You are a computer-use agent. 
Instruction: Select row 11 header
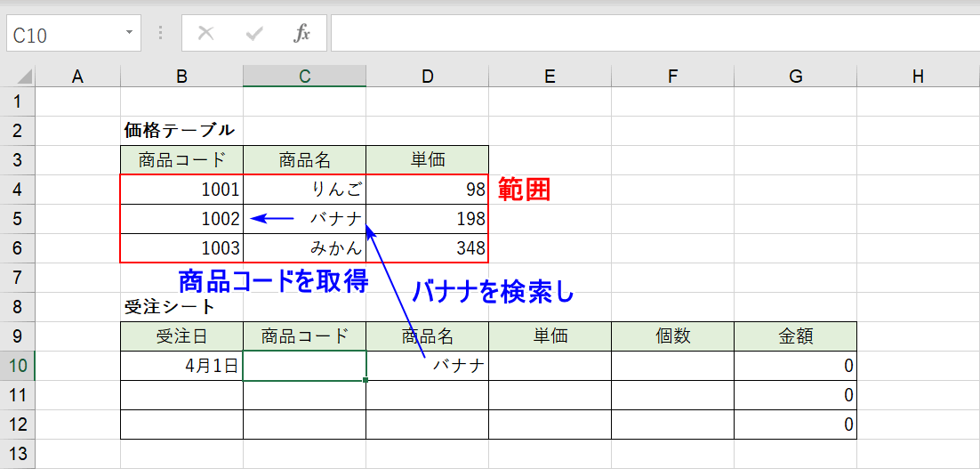[18, 394]
